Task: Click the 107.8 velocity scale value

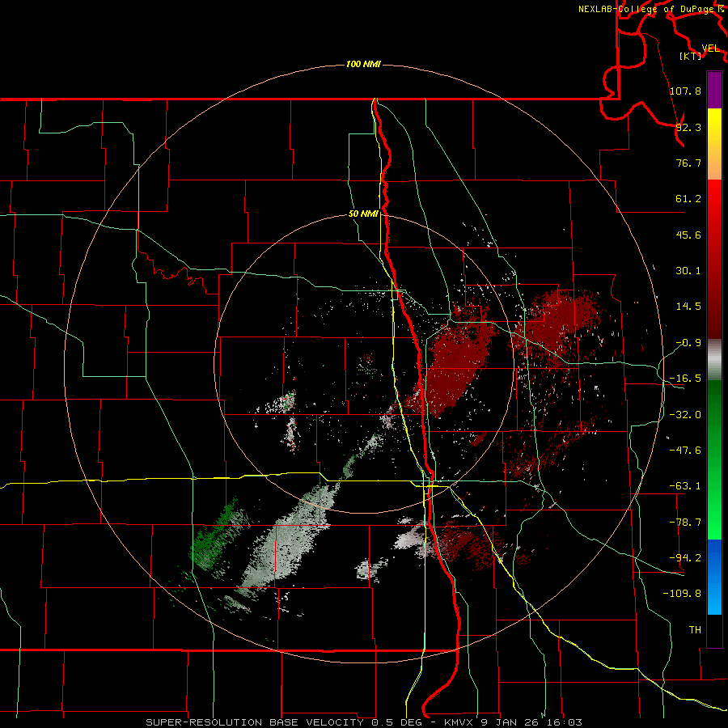Action: (x=685, y=91)
